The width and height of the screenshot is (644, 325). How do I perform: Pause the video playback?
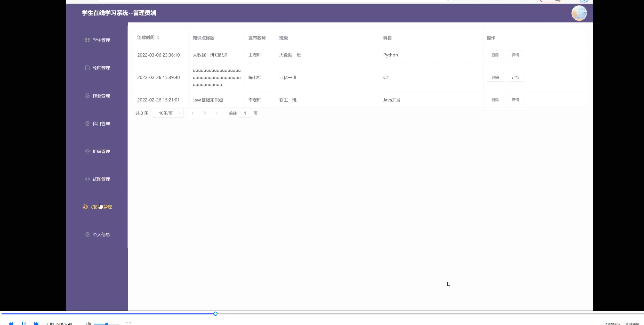23,323
